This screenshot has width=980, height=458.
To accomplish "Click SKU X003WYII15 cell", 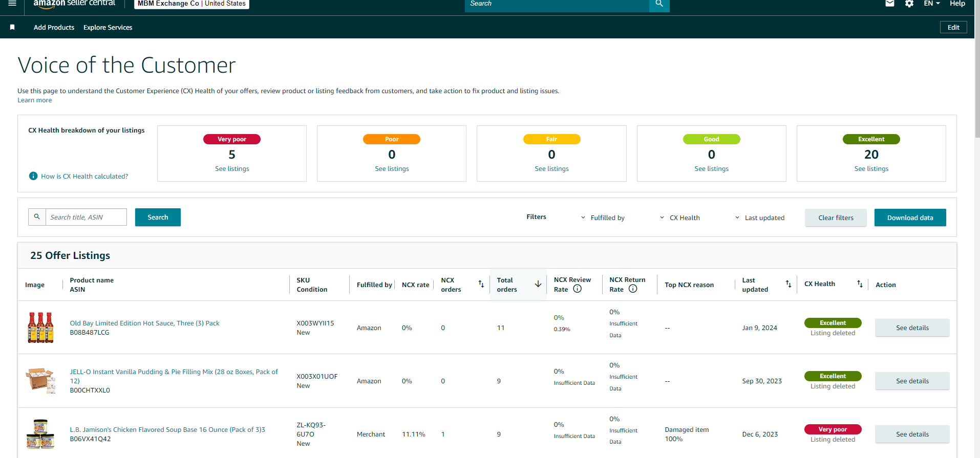I will click(315, 323).
